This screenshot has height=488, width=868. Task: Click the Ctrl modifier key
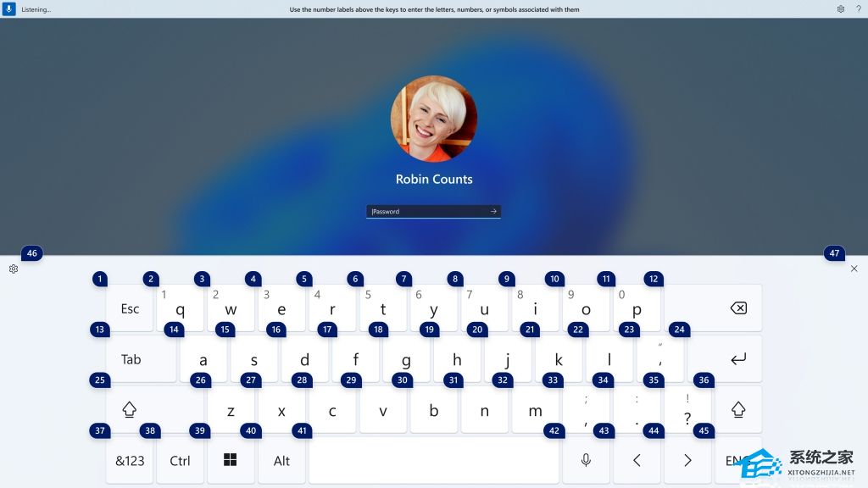click(180, 460)
